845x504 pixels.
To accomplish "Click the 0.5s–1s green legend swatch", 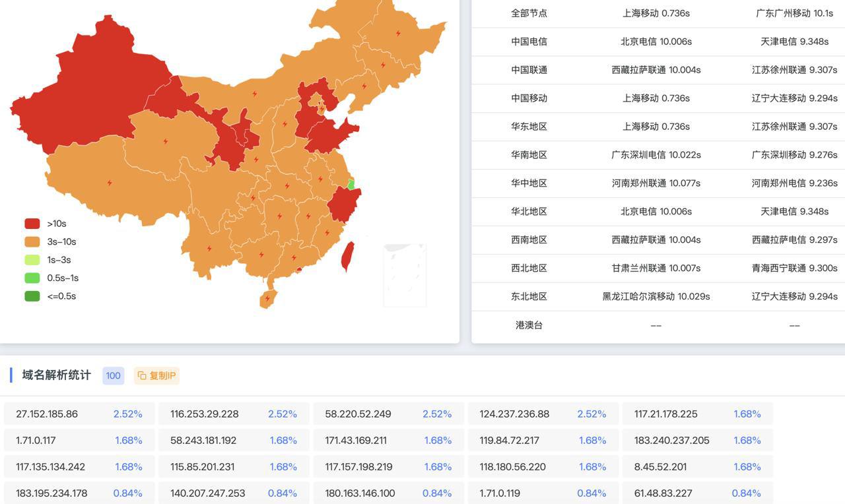I will tap(32, 278).
